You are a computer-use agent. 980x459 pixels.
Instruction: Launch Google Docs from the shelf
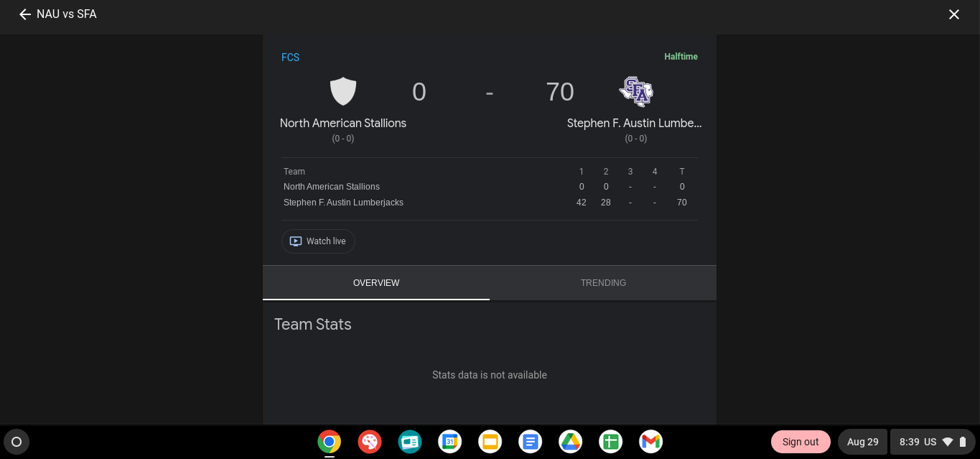pyautogui.click(x=531, y=442)
